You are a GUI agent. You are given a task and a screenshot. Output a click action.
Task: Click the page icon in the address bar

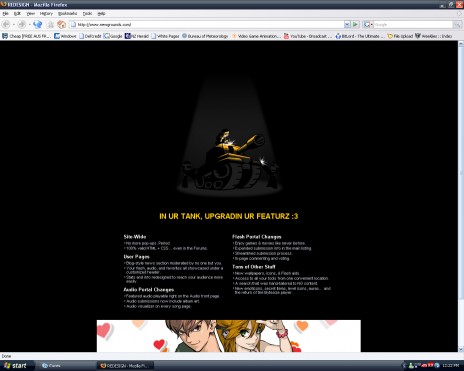point(73,24)
